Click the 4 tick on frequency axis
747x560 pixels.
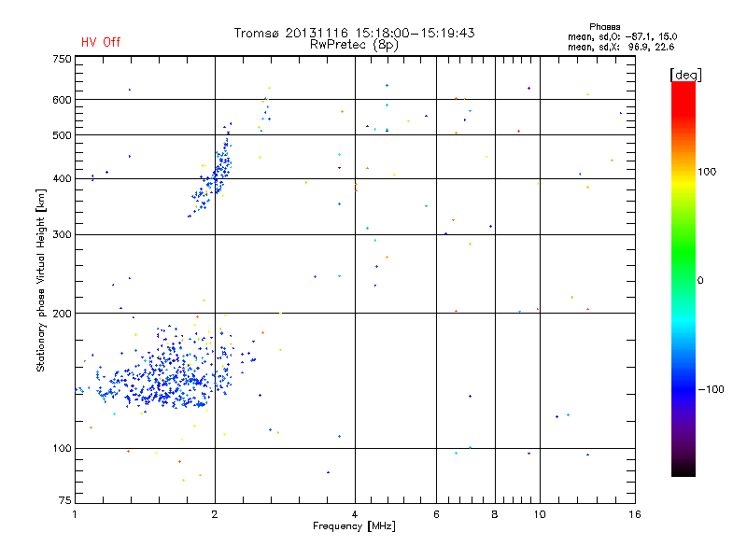pyautogui.click(x=355, y=514)
